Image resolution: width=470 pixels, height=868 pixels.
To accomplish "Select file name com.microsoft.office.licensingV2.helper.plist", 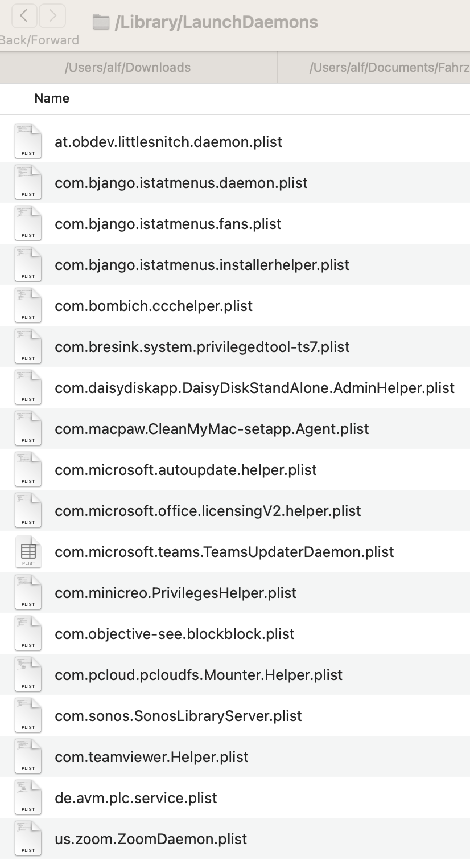I will click(x=208, y=511).
